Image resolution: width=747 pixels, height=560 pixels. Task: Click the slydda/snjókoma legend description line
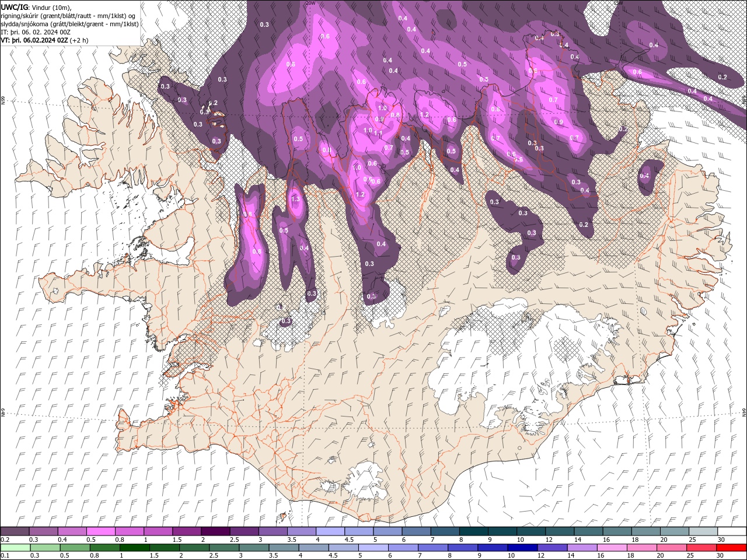pos(70,24)
